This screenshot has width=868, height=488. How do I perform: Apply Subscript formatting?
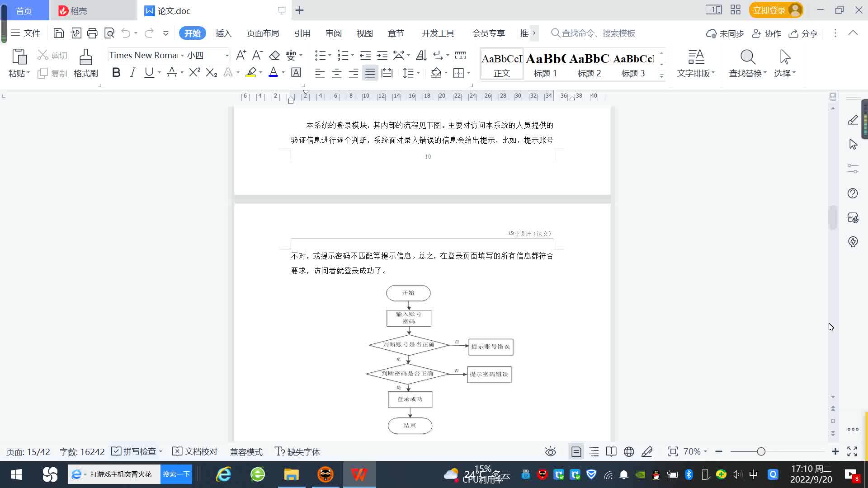(x=211, y=72)
